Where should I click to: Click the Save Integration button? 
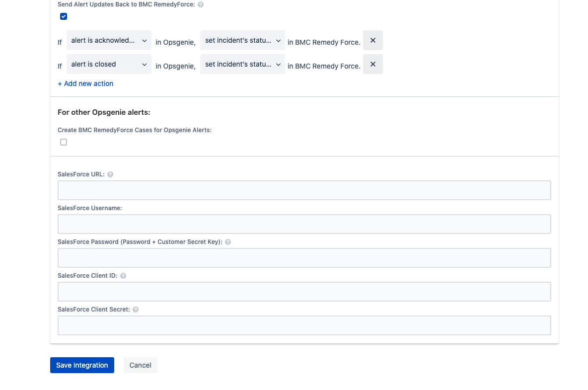[x=82, y=365]
